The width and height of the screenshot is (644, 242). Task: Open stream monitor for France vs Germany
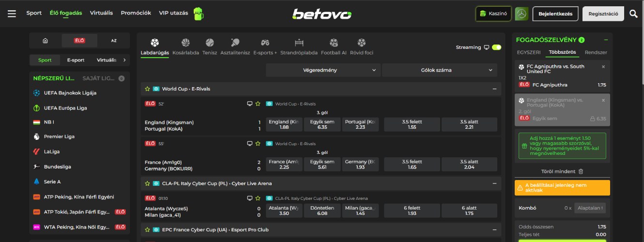250,144
